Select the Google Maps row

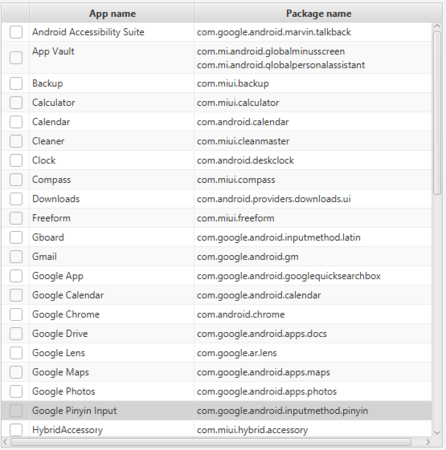[217, 372]
